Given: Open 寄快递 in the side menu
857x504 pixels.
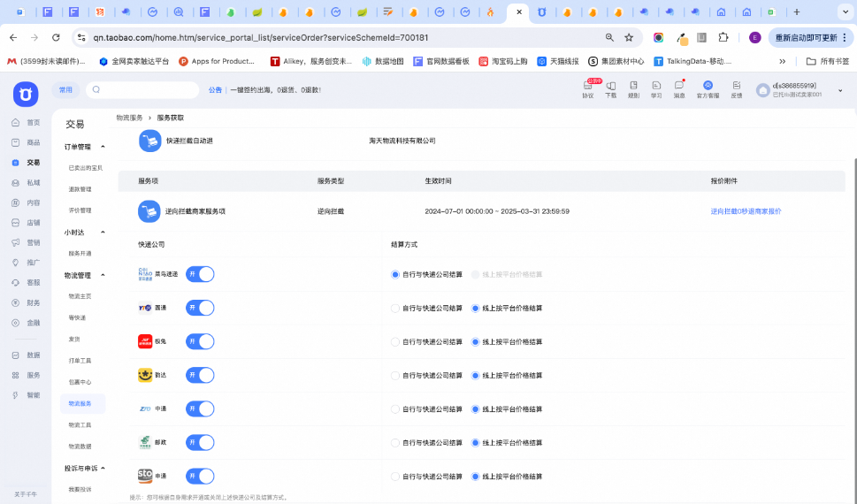Looking at the screenshot, I should [x=77, y=317].
